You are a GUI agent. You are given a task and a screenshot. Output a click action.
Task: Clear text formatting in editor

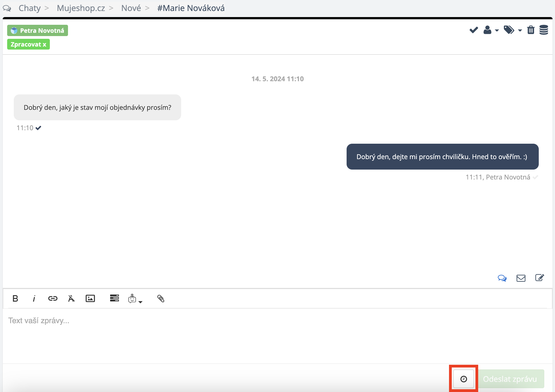click(x=71, y=298)
